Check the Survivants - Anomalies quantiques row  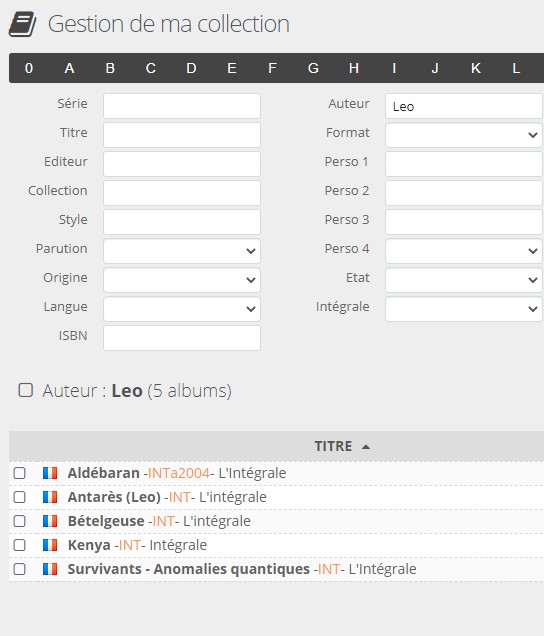pyautogui.click(x=19, y=569)
